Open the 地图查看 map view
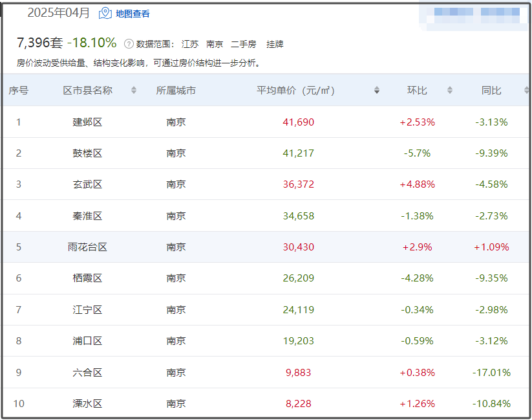This screenshot has width=532, height=420. (133, 13)
